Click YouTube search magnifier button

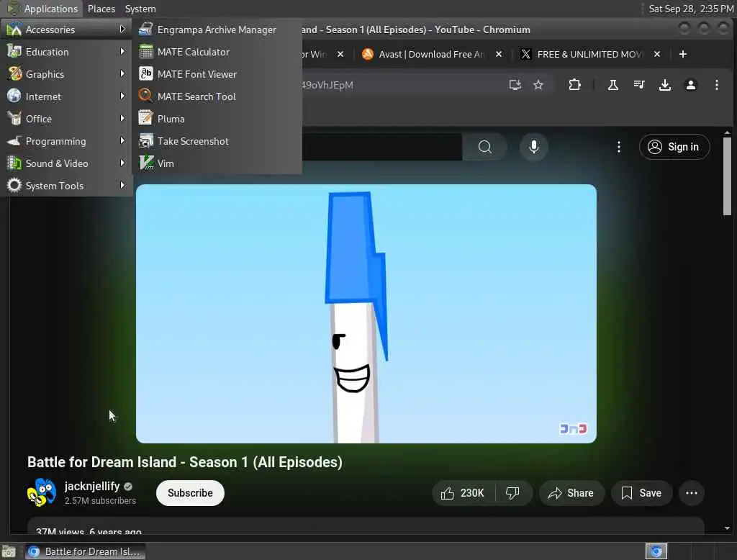click(x=484, y=147)
